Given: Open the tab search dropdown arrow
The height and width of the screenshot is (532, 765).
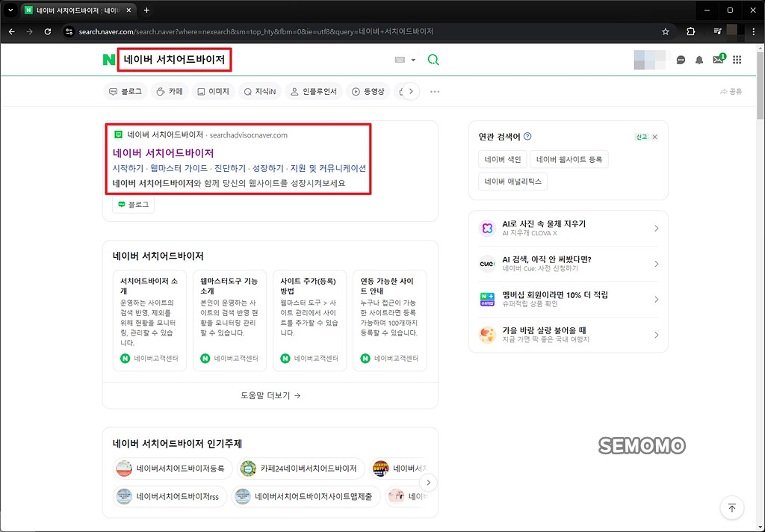Looking at the screenshot, I should tap(10, 10).
